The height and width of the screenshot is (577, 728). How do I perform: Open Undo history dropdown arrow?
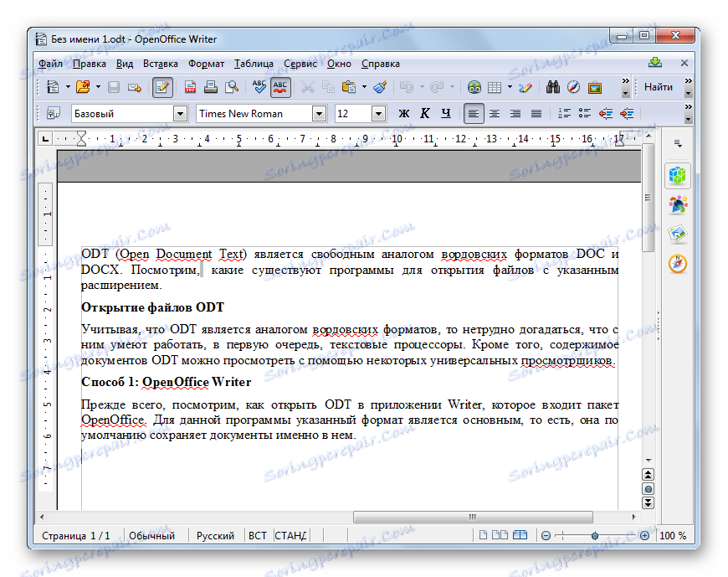(422, 87)
